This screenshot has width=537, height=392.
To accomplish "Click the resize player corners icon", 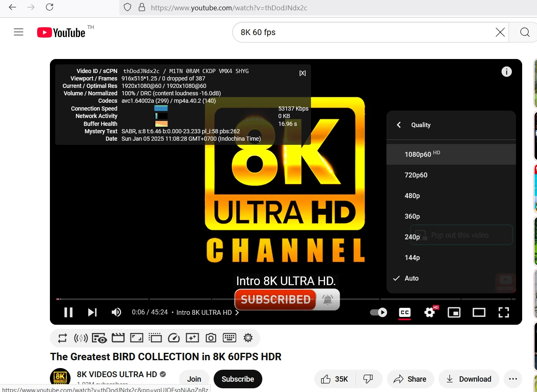I will 137,338.
